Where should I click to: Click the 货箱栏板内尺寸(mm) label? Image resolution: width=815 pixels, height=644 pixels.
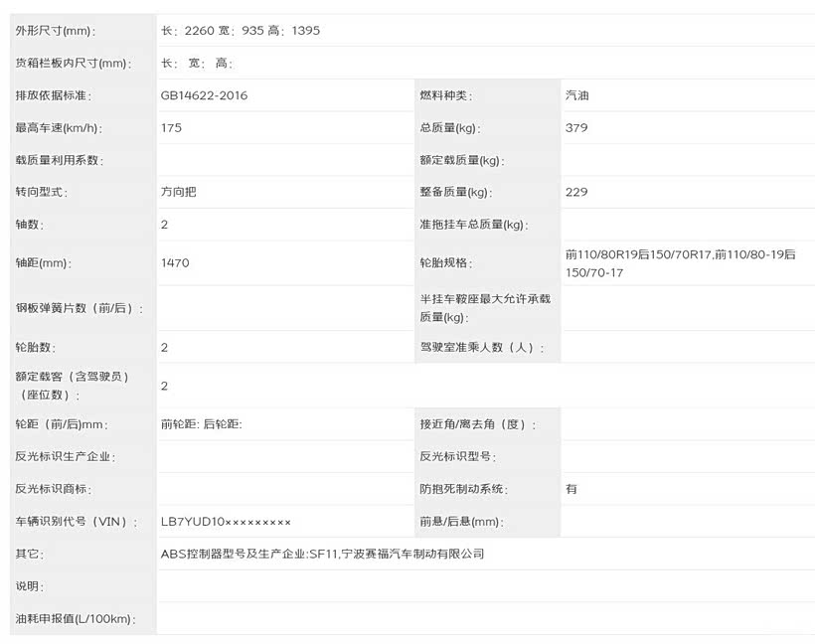pyautogui.click(x=73, y=64)
